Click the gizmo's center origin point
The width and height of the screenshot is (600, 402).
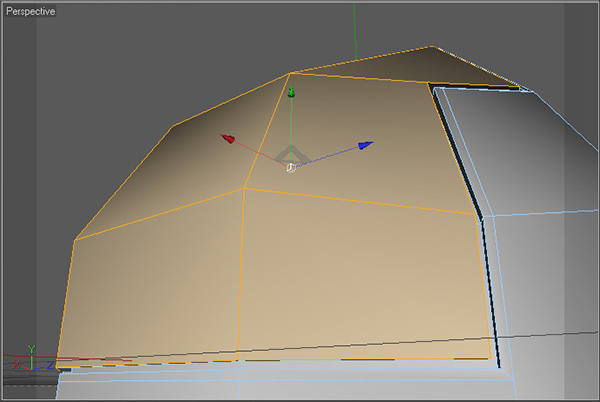[291, 166]
